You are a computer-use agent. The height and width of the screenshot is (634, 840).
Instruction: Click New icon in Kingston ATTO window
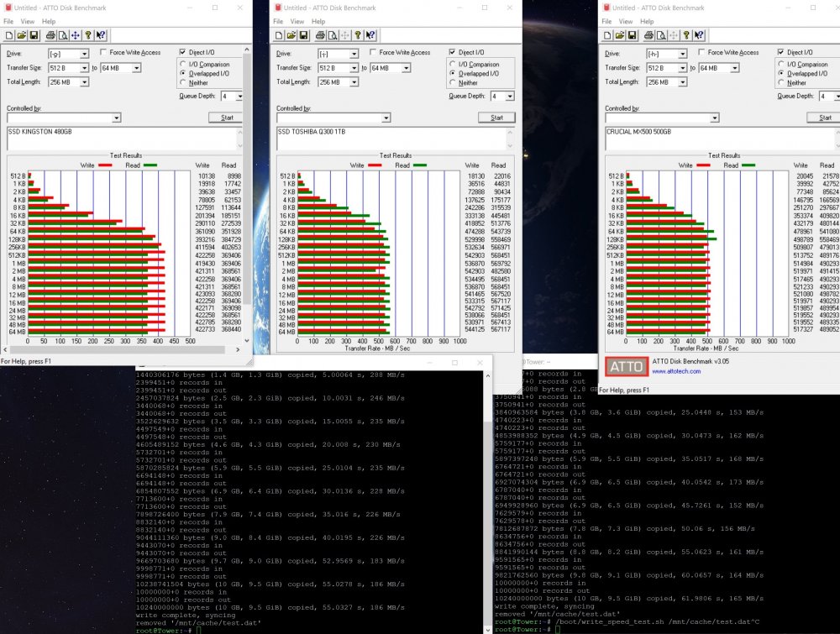pyautogui.click(x=9, y=35)
